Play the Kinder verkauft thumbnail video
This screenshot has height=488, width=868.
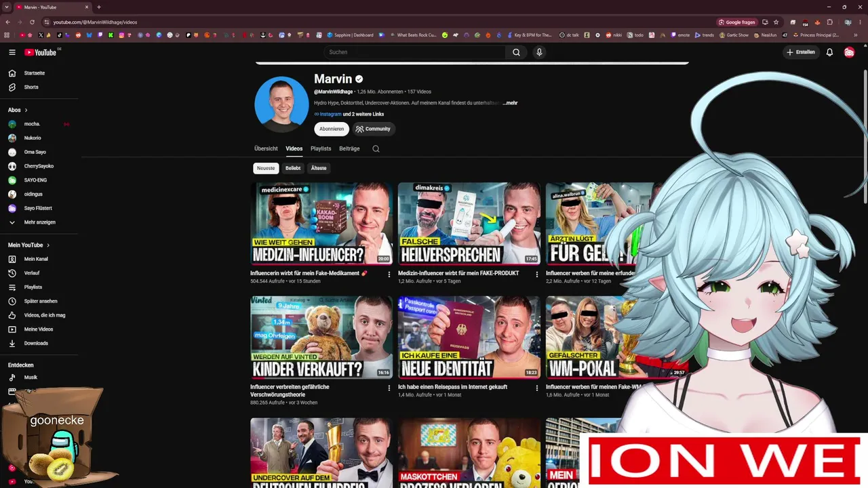[321, 337]
